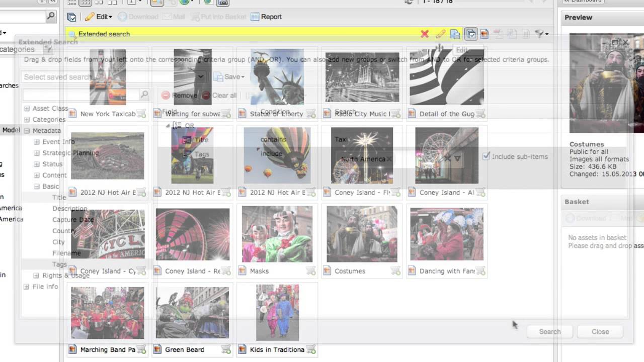Expand the Asset Class tree node
The width and height of the screenshot is (644, 362).
coord(27,108)
